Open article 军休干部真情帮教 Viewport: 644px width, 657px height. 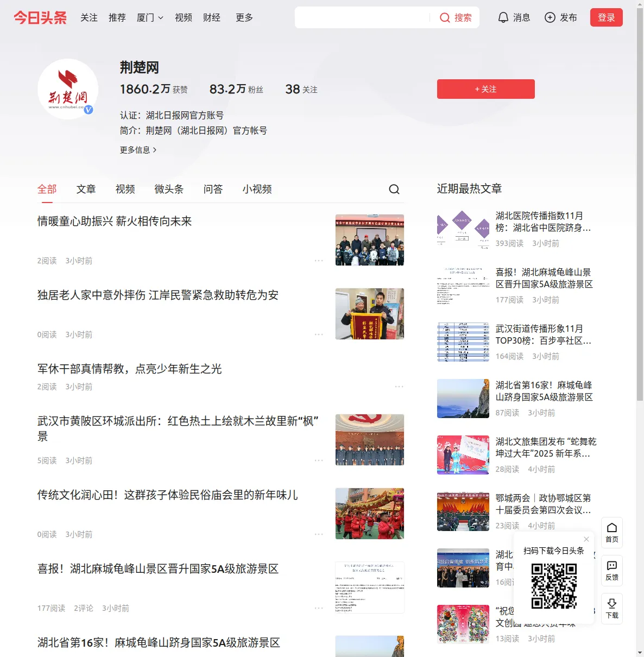[x=130, y=369]
